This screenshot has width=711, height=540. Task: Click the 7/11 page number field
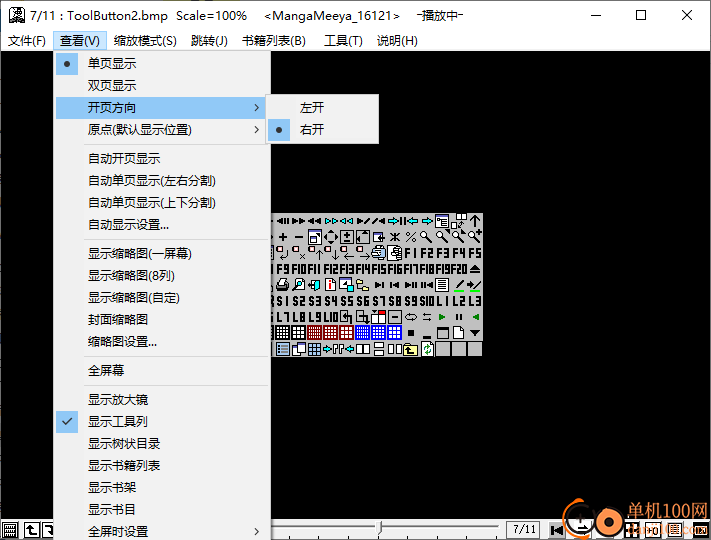524,529
